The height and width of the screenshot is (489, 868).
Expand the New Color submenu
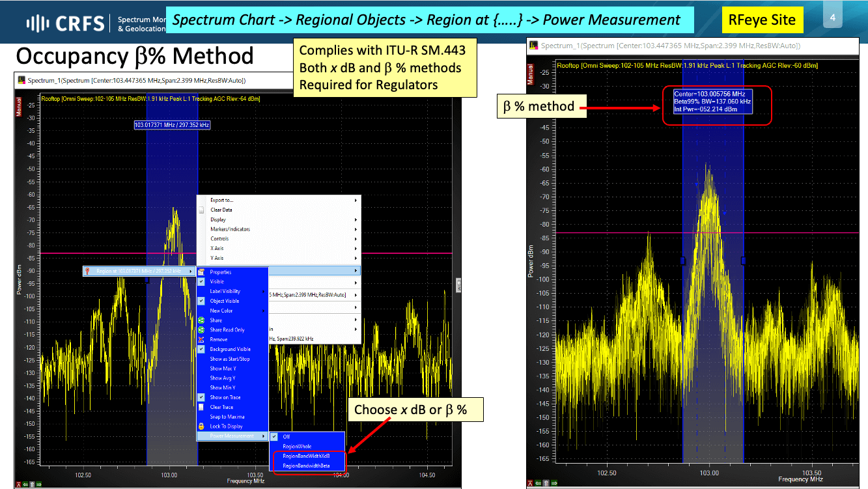coord(232,311)
